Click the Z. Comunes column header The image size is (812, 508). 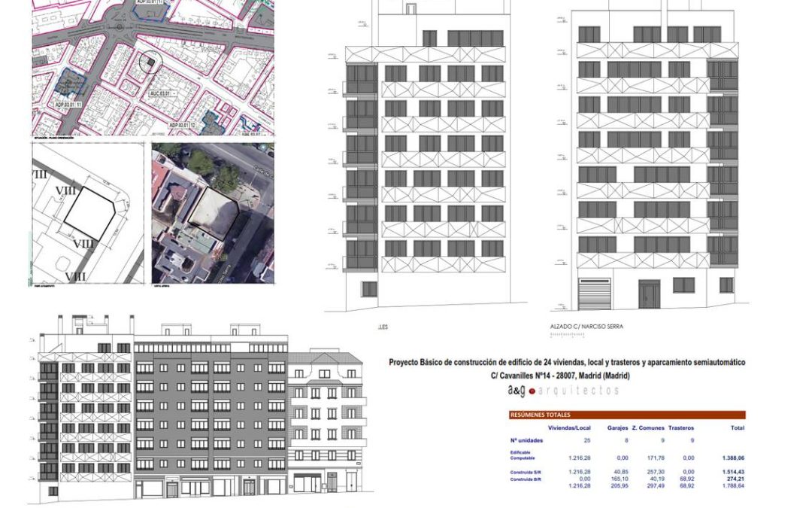coord(647,427)
